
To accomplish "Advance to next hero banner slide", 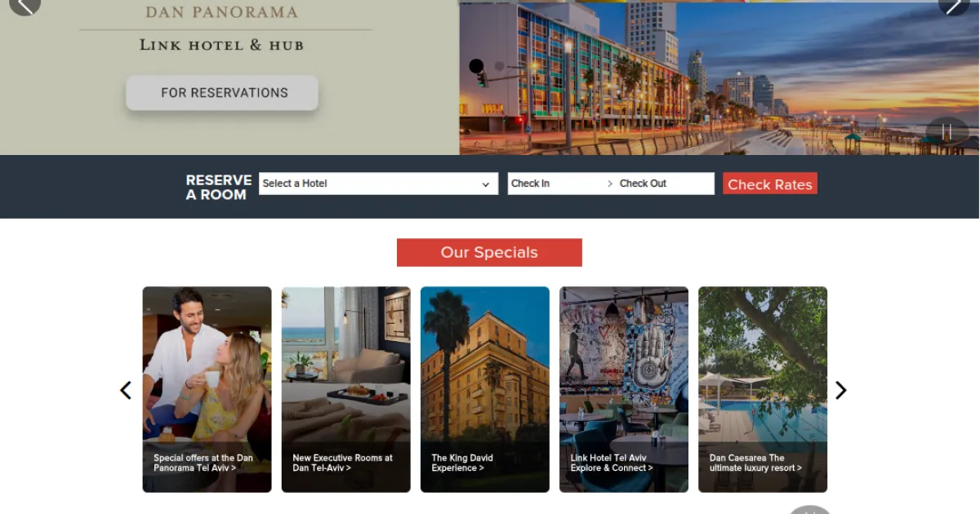I will [x=953, y=7].
